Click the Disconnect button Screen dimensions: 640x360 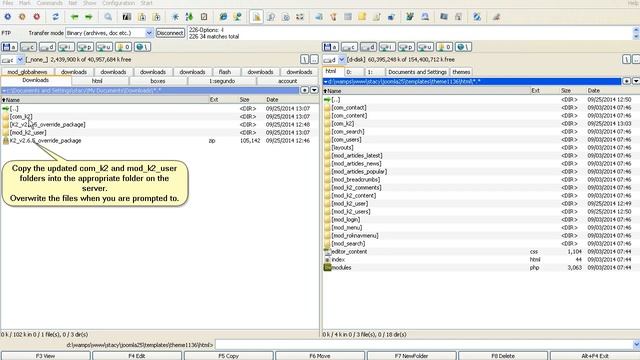(x=170, y=33)
